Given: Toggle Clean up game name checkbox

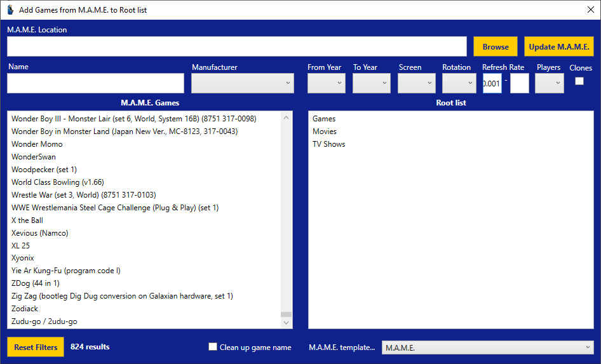Looking at the screenshot, I should click(213, 347).
